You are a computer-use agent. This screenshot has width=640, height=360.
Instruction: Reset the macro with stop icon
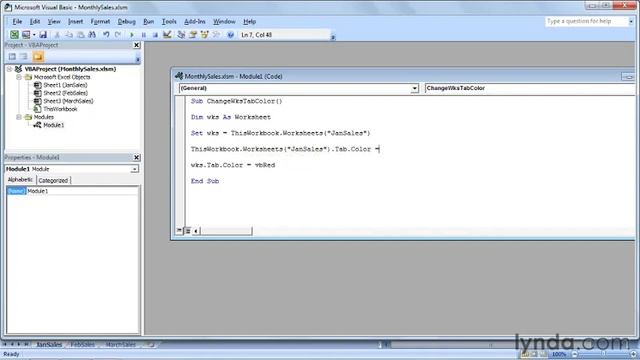(x=155, y=35)
